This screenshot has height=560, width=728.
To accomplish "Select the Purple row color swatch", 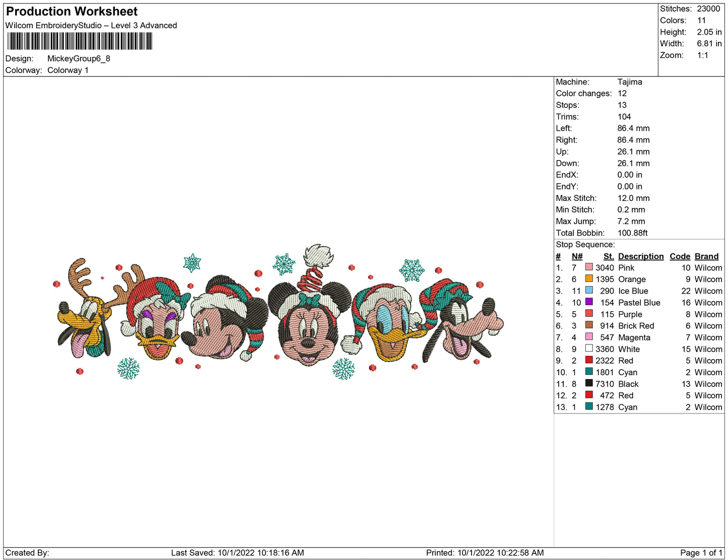I will point(589,313).
